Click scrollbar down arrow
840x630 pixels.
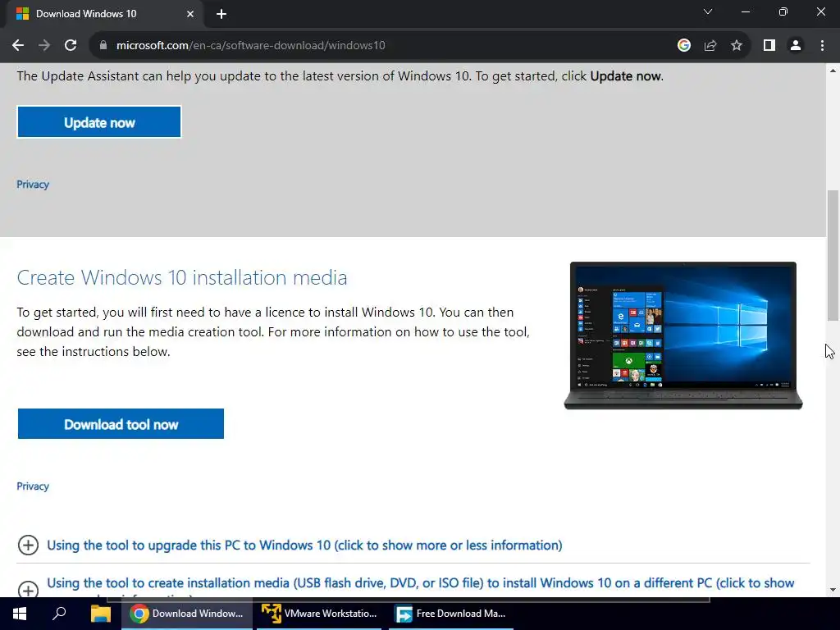point(833,590)
